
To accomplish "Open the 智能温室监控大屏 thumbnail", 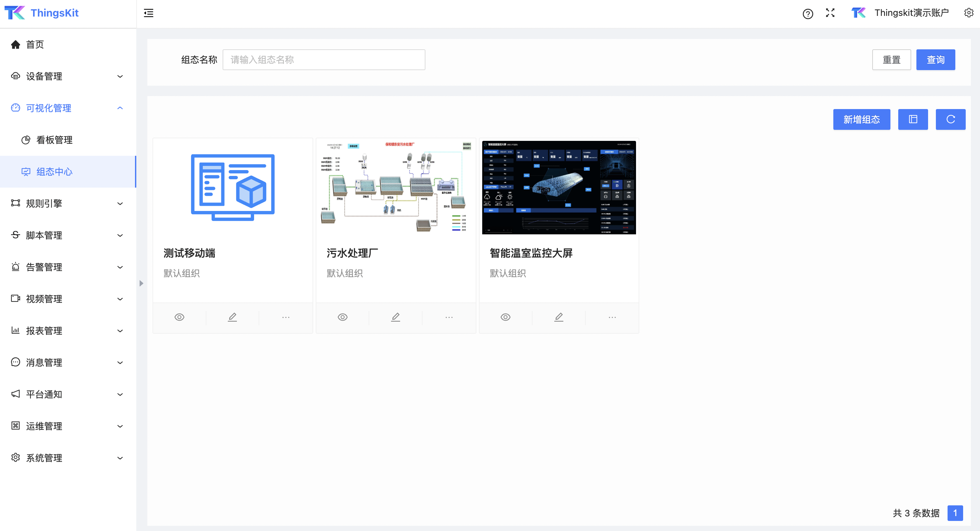I will tap(559, 187).
